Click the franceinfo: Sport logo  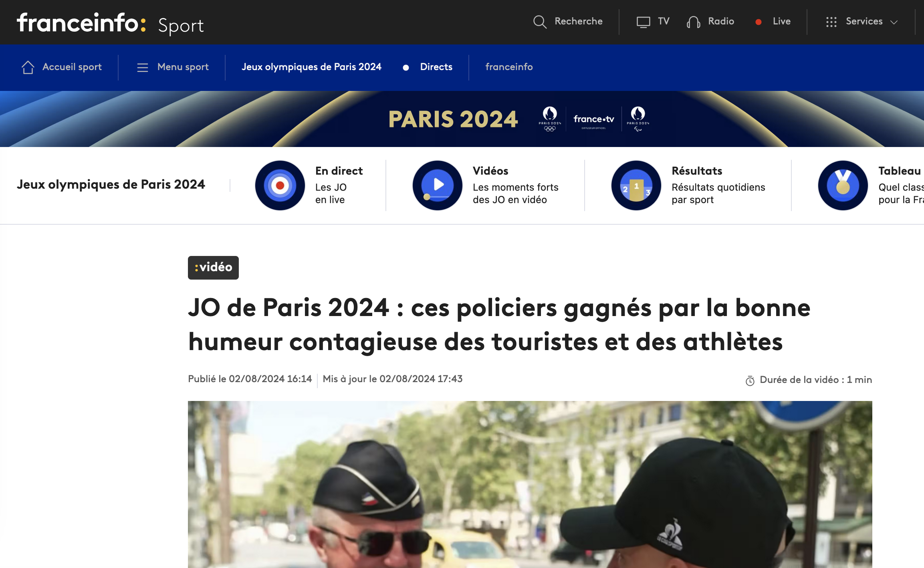point(110,23)
